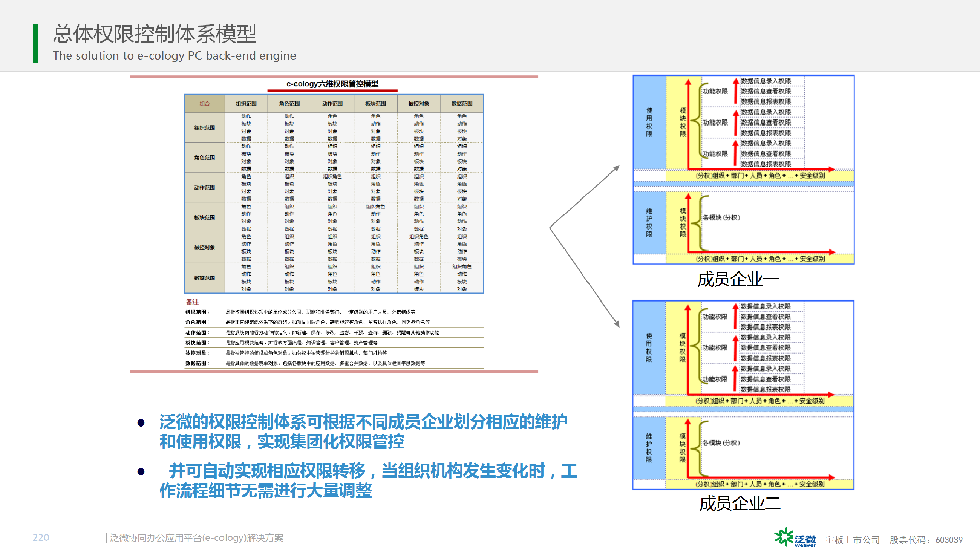Viewport: 980px width, 551px height.
Task: Click 维护权限 label in 成员企业二 diagram
Action: coord(649,448)
